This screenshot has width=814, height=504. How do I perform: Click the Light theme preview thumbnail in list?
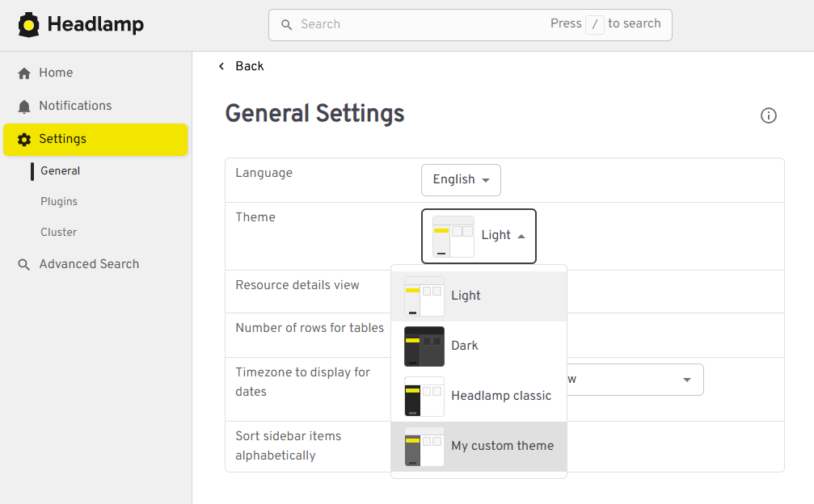(x=424, y=296)
